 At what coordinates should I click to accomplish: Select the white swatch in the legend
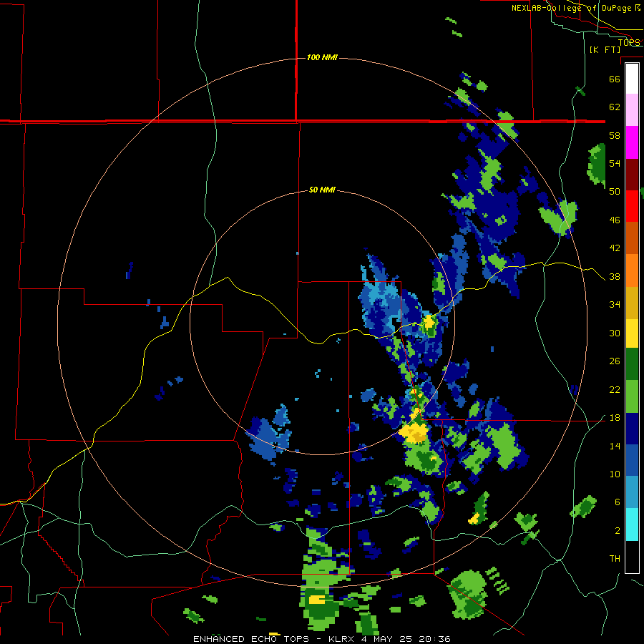pyautogui.click(x=632, y=79)
